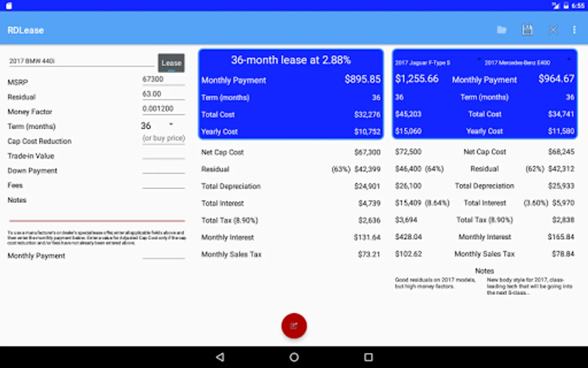Tap the Notes heading in the comparison panel

[x=484, y=271]
